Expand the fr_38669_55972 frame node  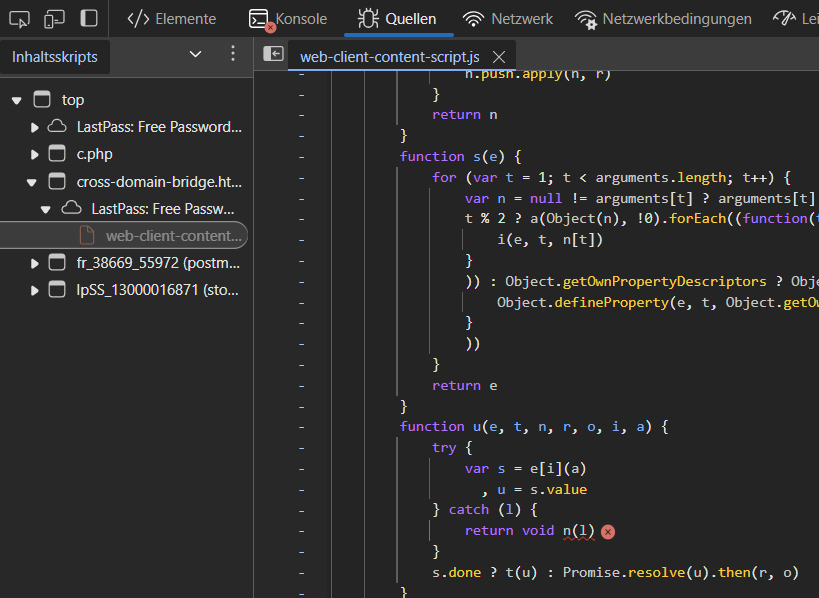[x=34, y=263]
